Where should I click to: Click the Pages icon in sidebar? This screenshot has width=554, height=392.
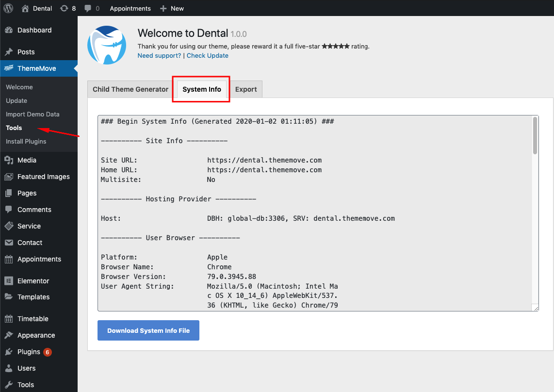point(9,193)
